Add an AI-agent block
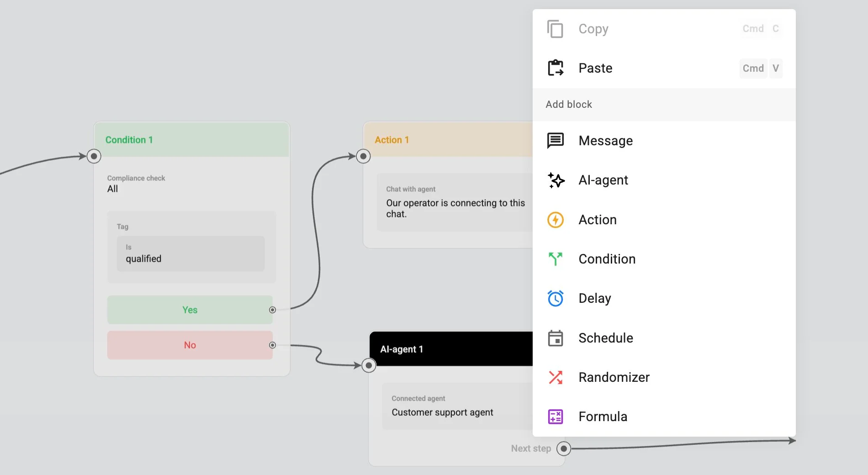Screen dimensions: 868x475 coord(664,180)
